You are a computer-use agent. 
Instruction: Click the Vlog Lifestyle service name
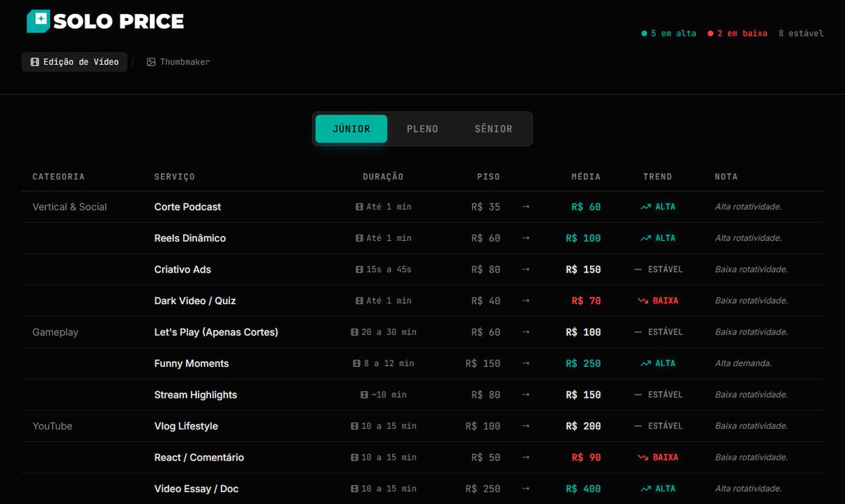click(186, 426)
